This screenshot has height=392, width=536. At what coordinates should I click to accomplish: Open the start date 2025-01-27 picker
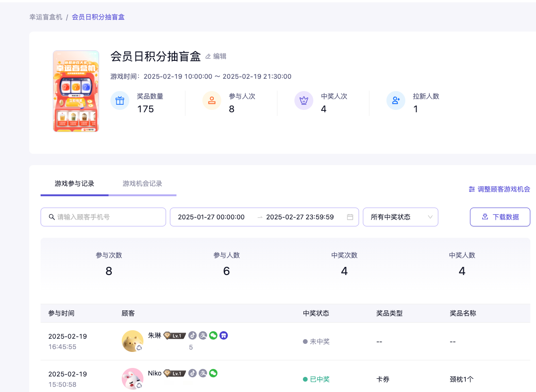211,217
